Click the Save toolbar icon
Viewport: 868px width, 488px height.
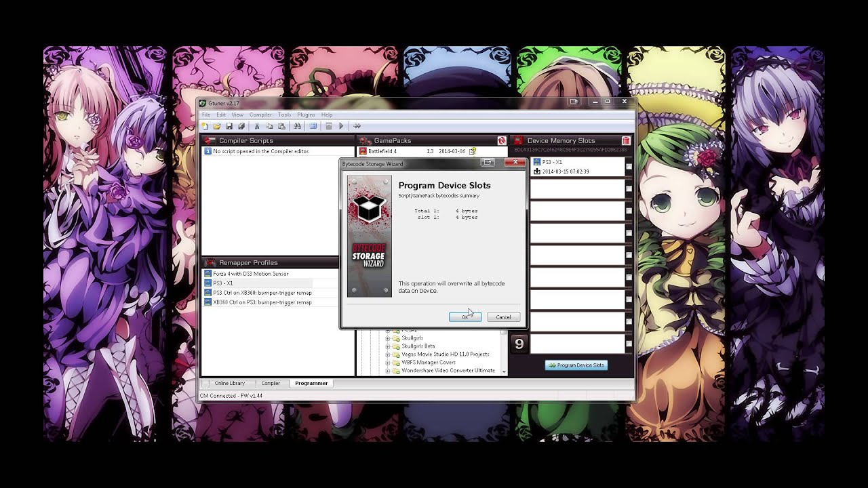tap(229, 126)
